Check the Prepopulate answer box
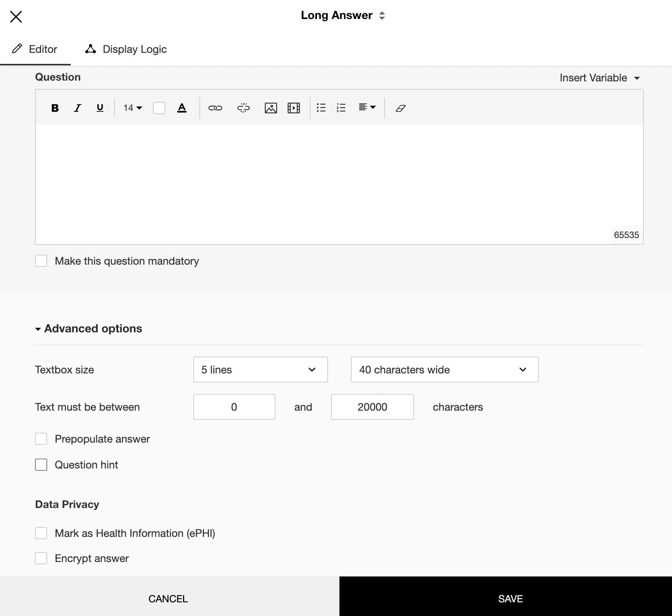This screenshot has height=616, width=672. pyautogui.click(x=41, y=439)
